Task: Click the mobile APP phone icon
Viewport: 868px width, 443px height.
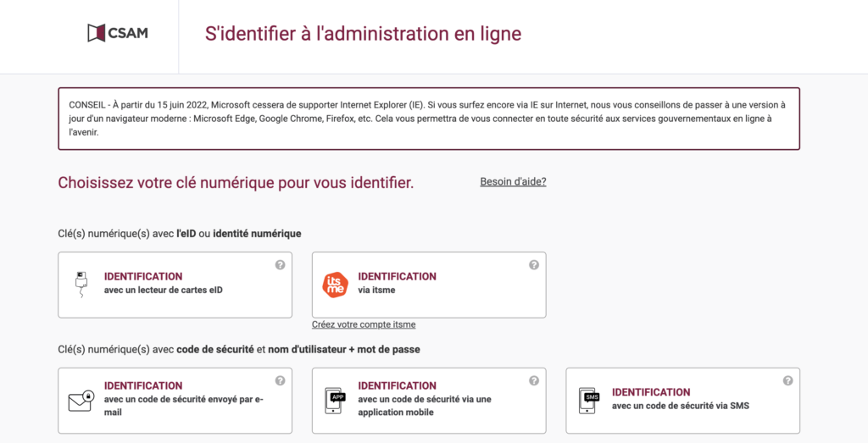Action: [x=335, y=401]
